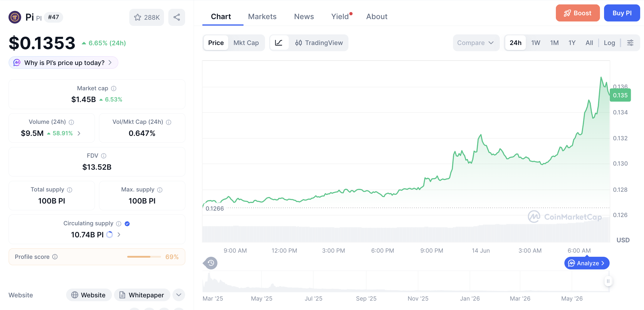644x310 pixels.
Task: Click the verified checkmark badge by Circulating supply
Action: pyautogui.click(x=127, y=224)
